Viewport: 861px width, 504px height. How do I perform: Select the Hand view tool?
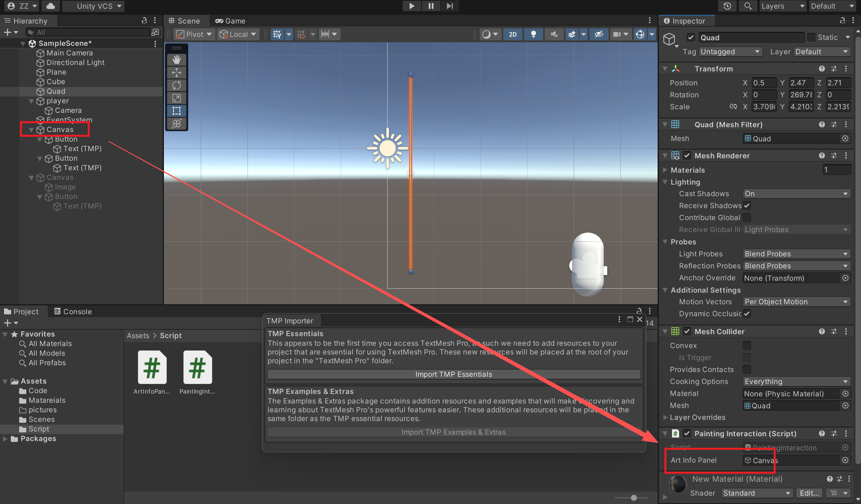pyautogui.click(x=177, y=60)
